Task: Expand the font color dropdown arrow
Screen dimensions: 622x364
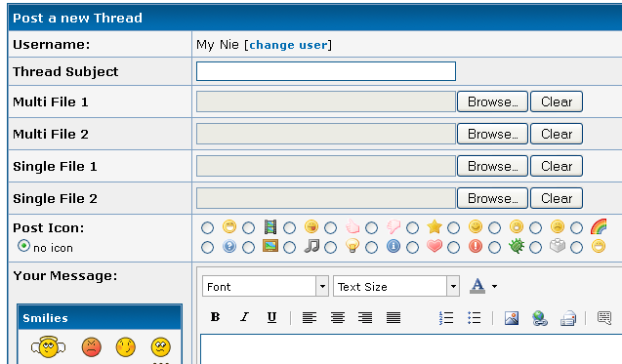Action: [x=495, y=286]
